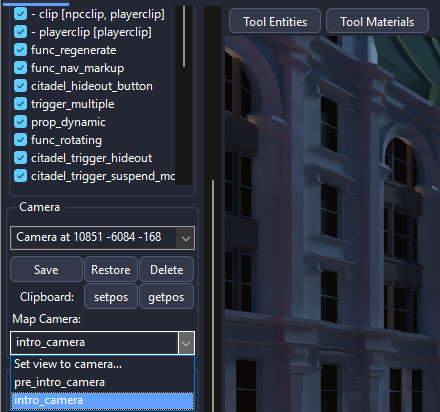Save the current camera position

46,269
